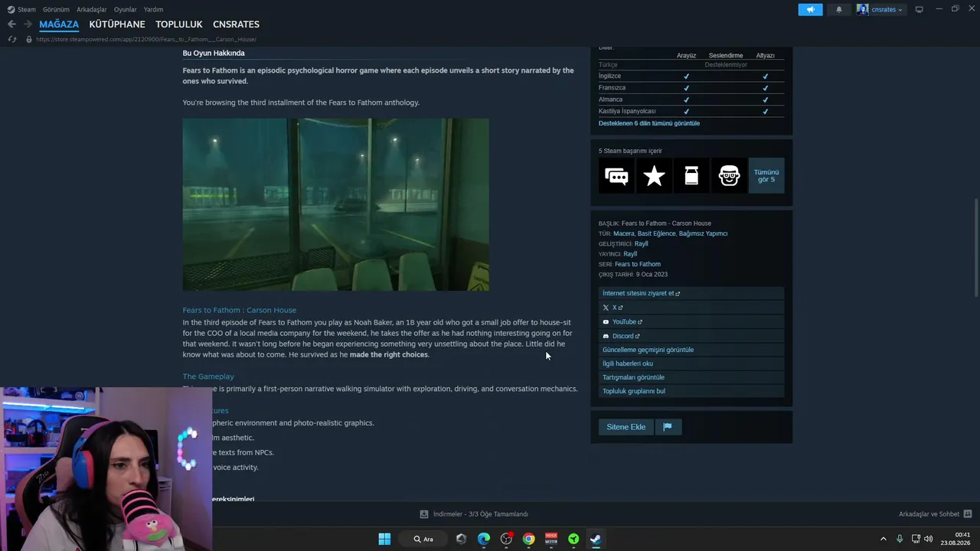The width and height of the screenshot is (980, 551).
Task: Open the smiling face achievement icon
Action: tap(729, 176)
